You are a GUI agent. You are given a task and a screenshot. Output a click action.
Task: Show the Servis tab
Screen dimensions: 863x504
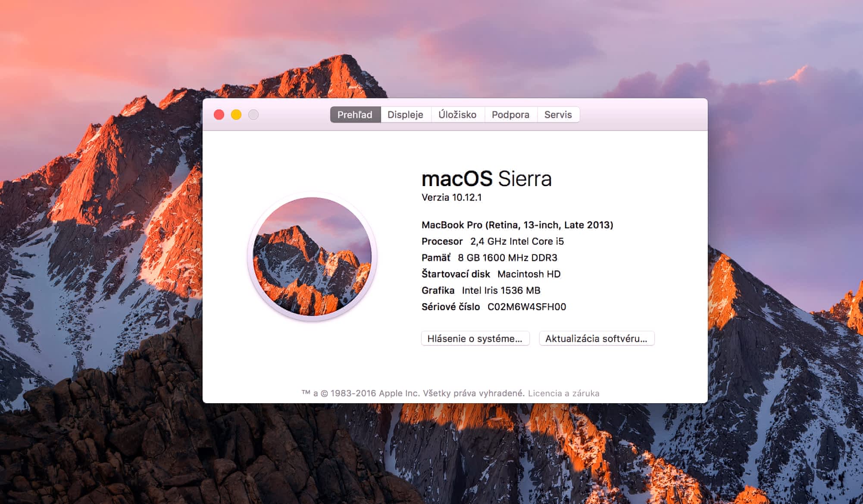click(x=558, y=115)
